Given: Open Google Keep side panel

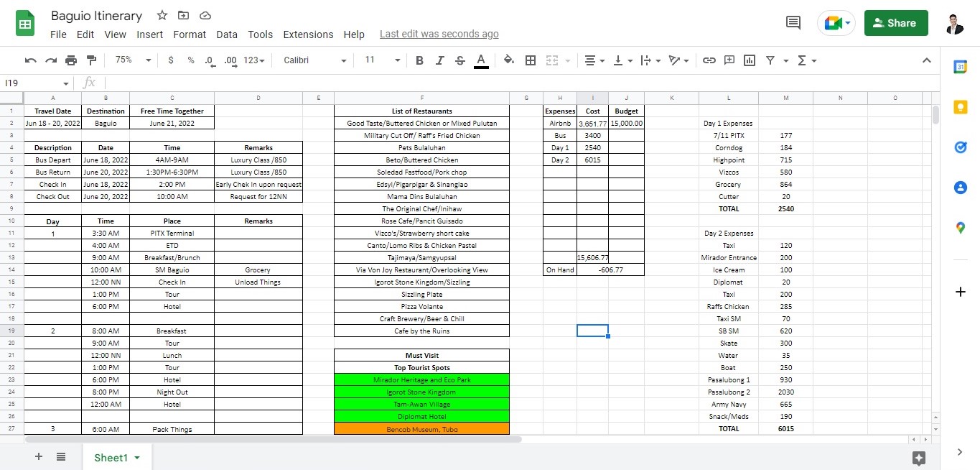Looking at the screenshot, I should point(961,107).
